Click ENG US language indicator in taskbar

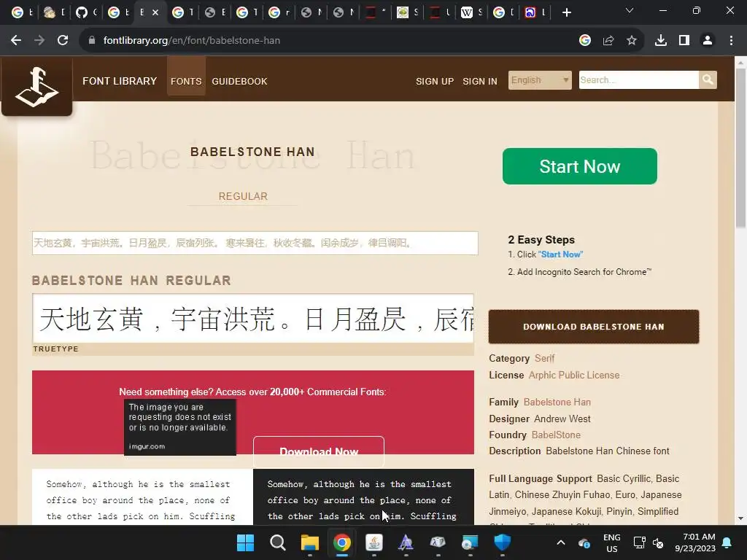(612, 542)
